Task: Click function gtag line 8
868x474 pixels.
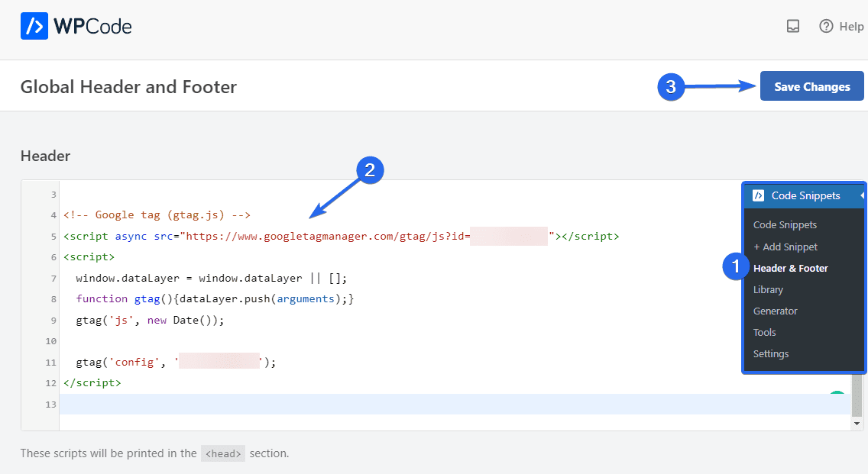Action: (x=215, y=298)
